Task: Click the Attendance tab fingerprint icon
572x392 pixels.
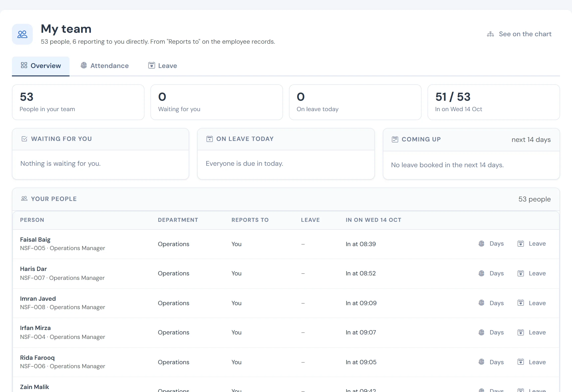Action: coord(84,65)
